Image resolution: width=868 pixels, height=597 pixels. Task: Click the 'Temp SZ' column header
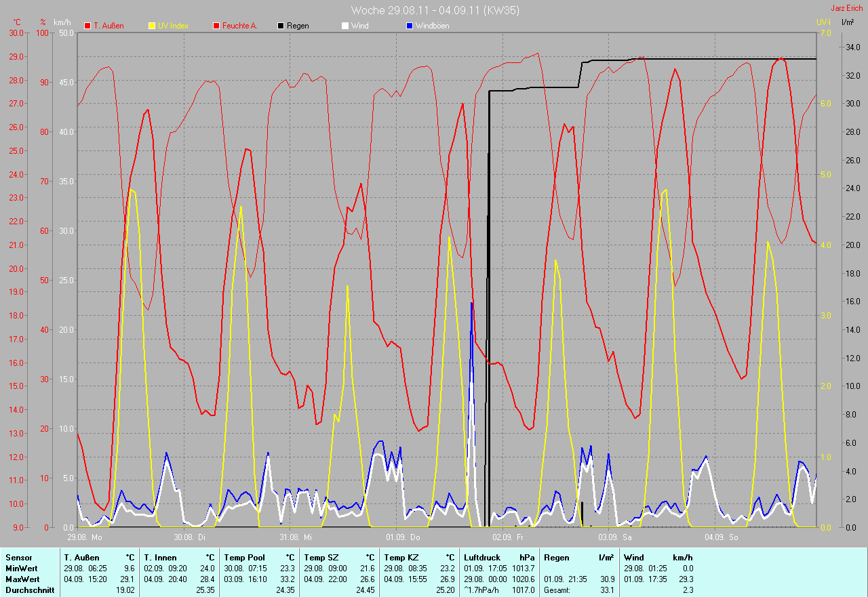(x=321, y=558)
